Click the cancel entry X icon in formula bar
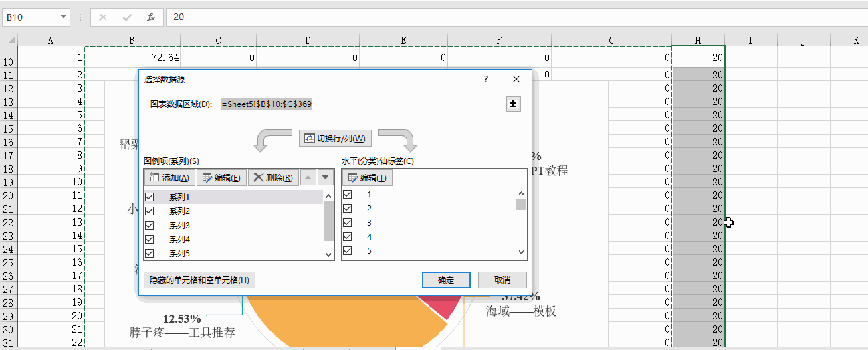 coord(103,17)
